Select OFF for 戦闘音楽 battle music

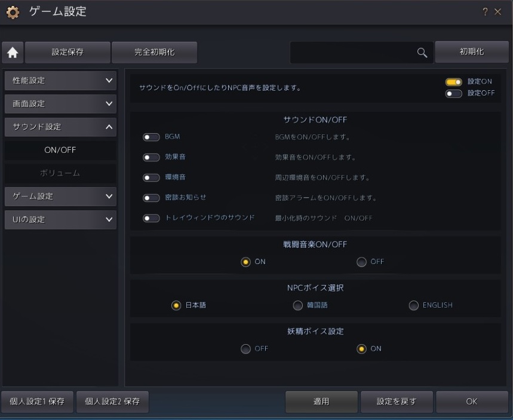pyautogui.click(x=361, y=262)
